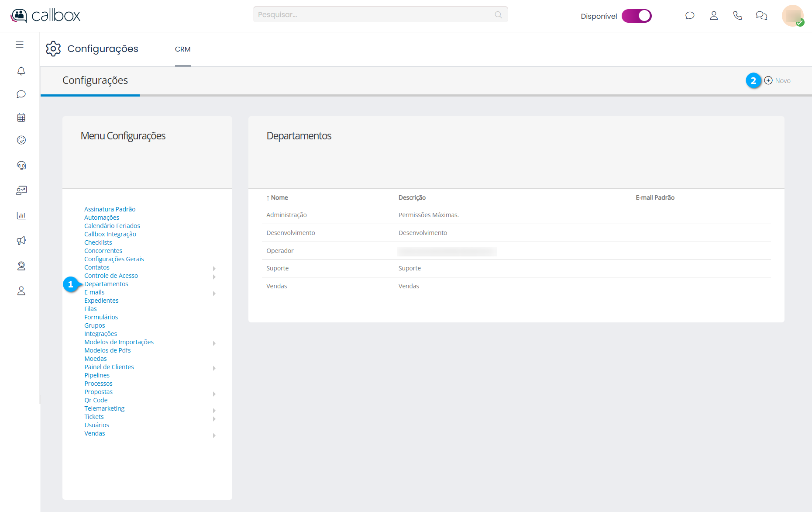
Task: Click the Pesquisar search field
Action: click(x=375, y=15)
